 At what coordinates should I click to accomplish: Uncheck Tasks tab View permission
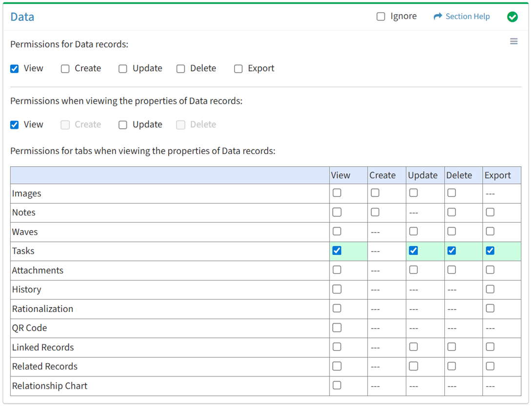pyautogui.click(x=337, y=251)
